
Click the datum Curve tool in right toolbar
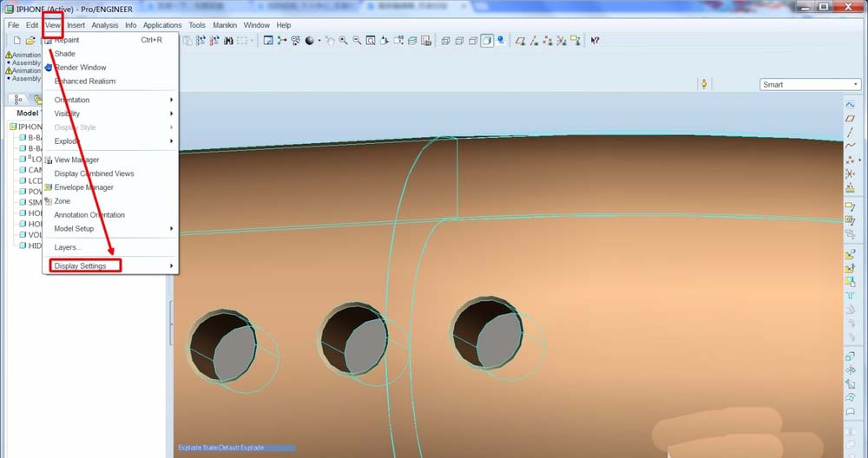(850, 146)
